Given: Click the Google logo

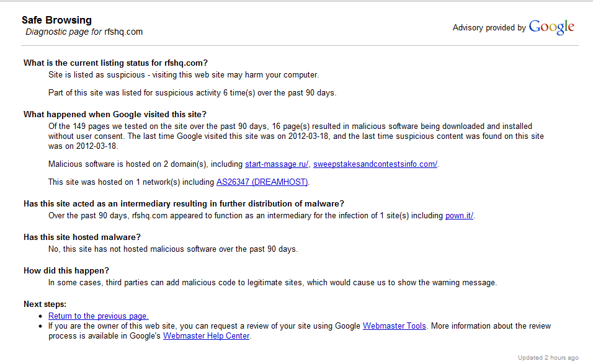Looking at the screenshot, I should coord(551,27).
